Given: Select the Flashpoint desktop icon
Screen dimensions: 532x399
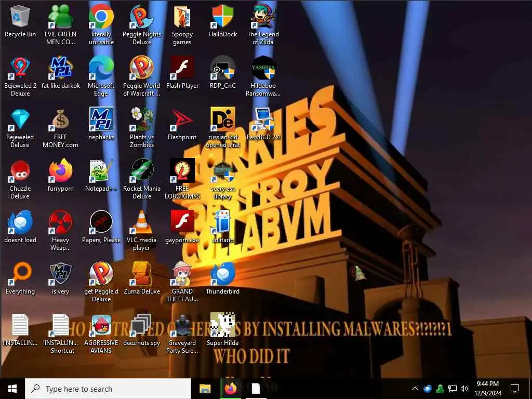Looking at the screenshot, I should [x=182, y=124].
